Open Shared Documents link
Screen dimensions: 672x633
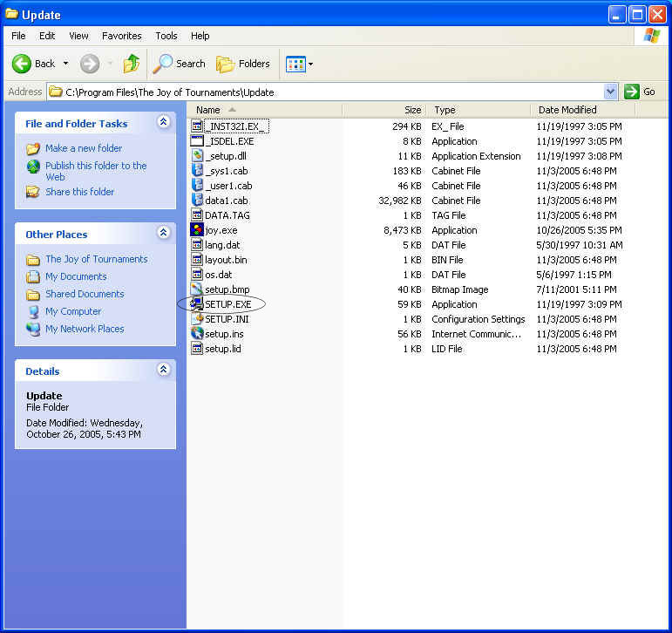tap(85, 294)
